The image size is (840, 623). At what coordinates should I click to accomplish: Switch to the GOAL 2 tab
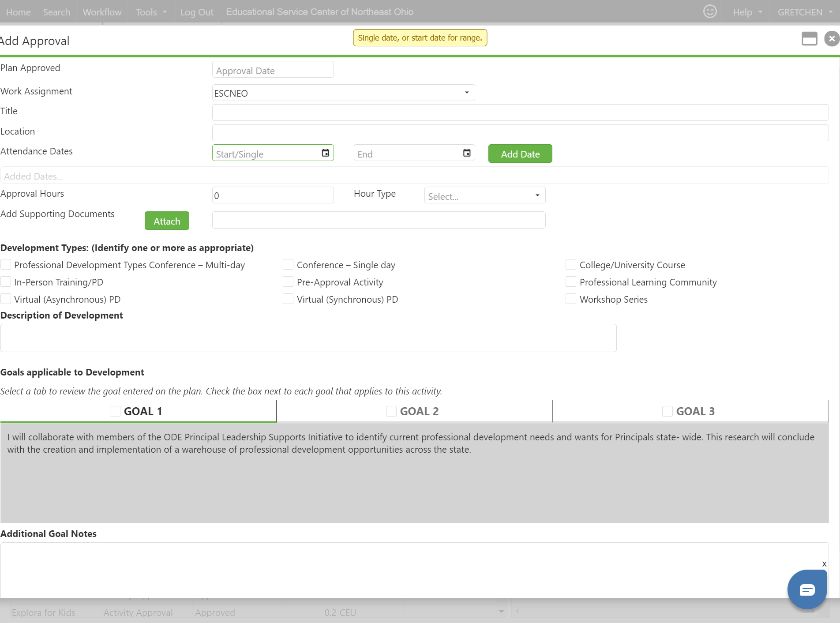(x=414, y=411)
